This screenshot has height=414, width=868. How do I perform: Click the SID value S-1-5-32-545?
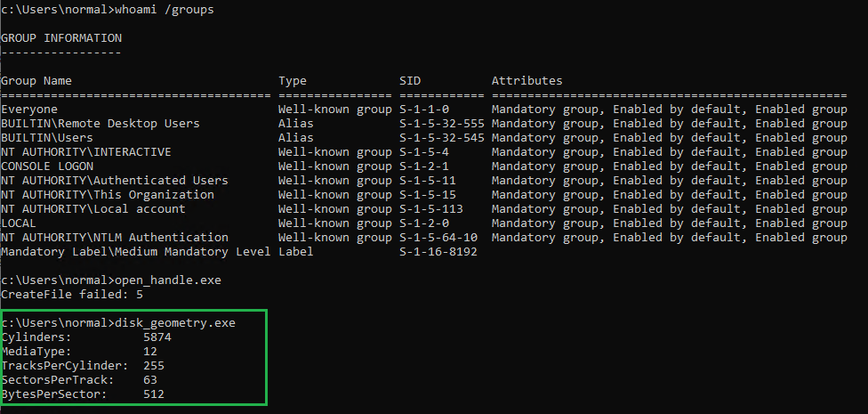(442, 138)
